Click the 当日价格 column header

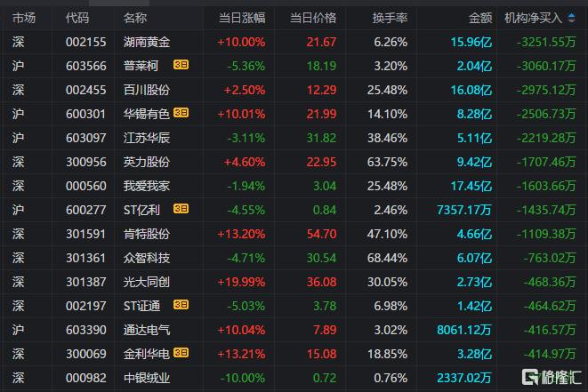coord(313,18)
